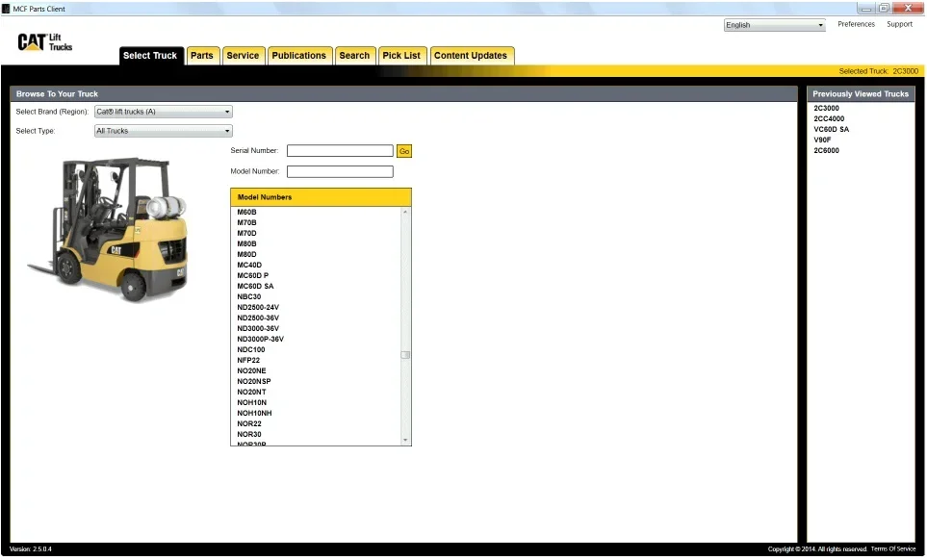Open Preferences link
Viewport: 927px width, 560px height.
coord(856,24)
